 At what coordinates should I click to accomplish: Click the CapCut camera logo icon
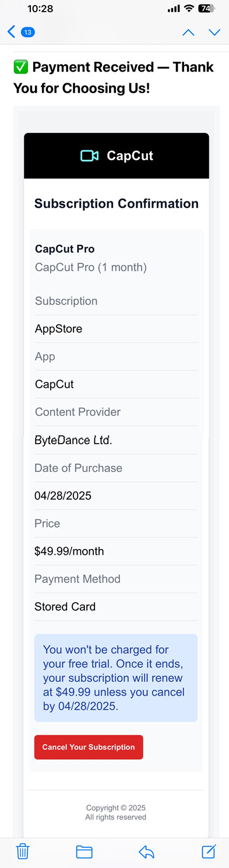[x=89, y=155]
